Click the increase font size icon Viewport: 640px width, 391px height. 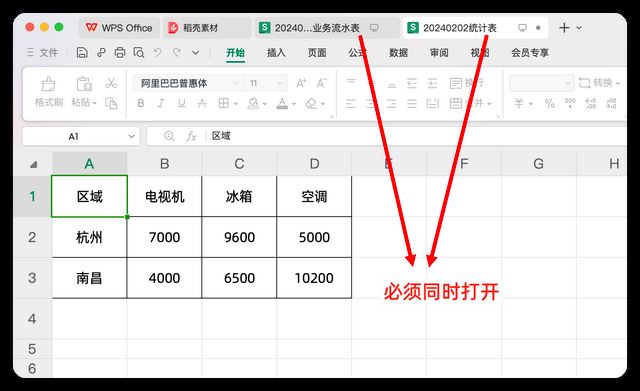pos(301,83)
